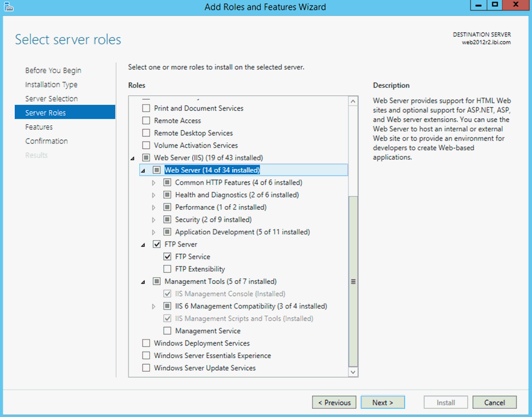The width and height of the screenshot is (532, 417).
Task: Maximize the wizard window
Action: point(494,5)
